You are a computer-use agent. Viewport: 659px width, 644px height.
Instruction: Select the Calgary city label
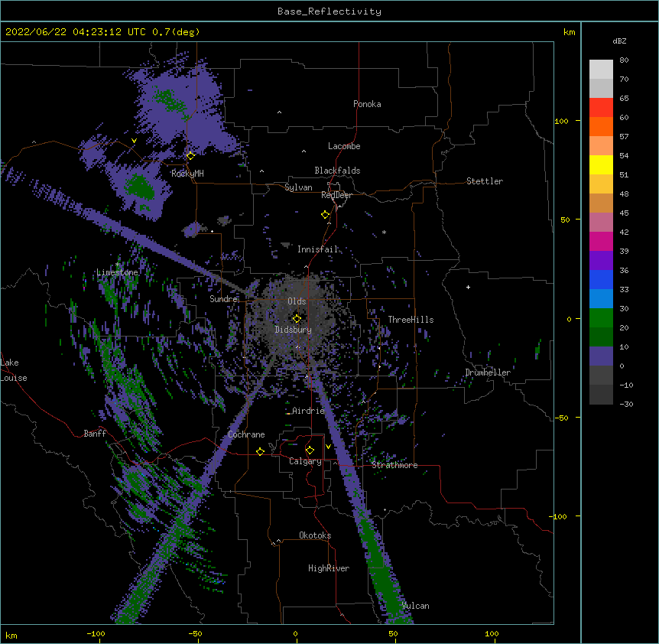coord(305,461)
